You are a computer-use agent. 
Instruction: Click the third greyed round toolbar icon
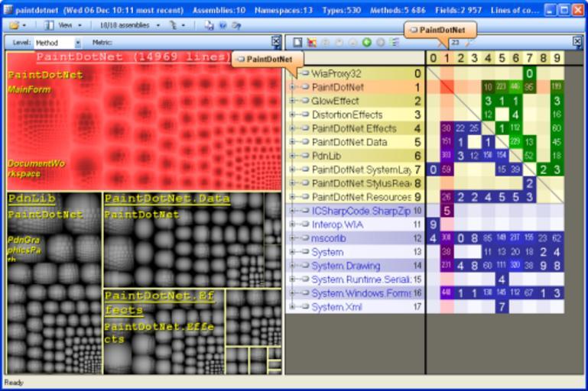coord(352,42)
